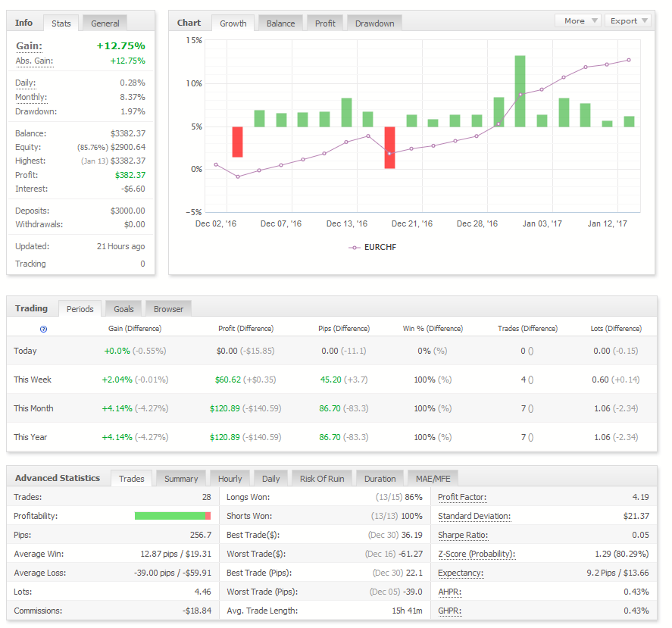
Task: Click the AHPR label
Action: 449,592
